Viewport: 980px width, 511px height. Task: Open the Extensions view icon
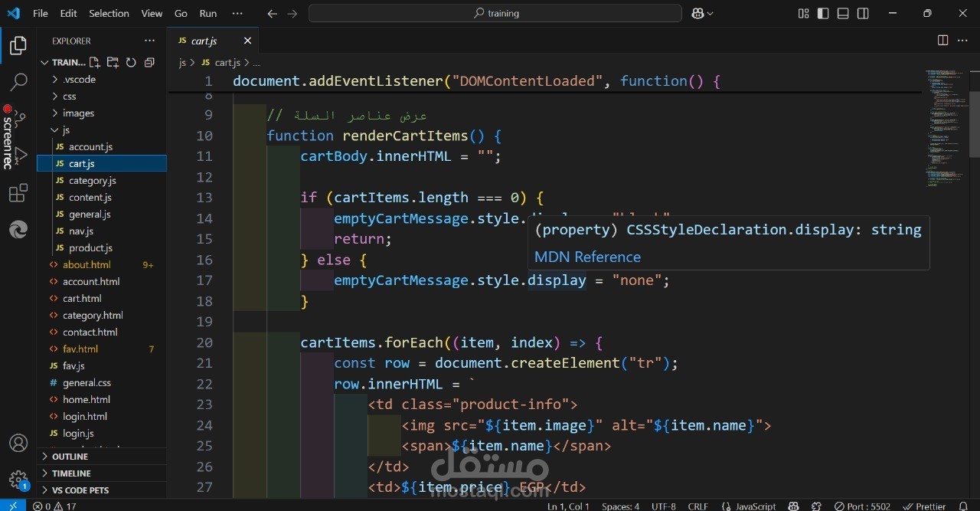[18, 194]
